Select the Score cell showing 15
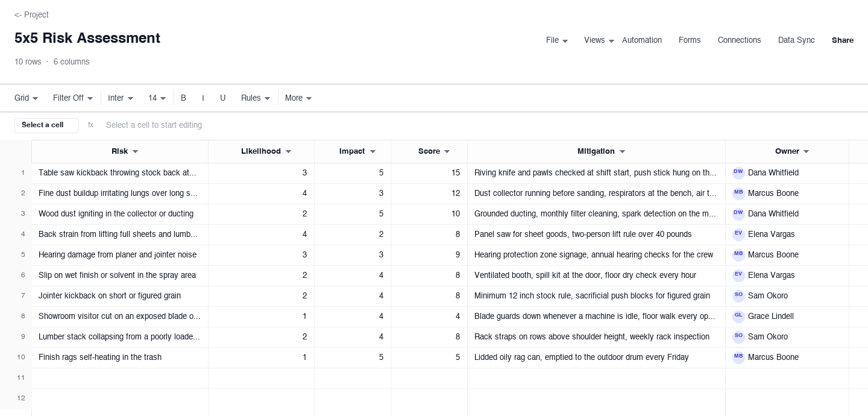 (429, 173)
